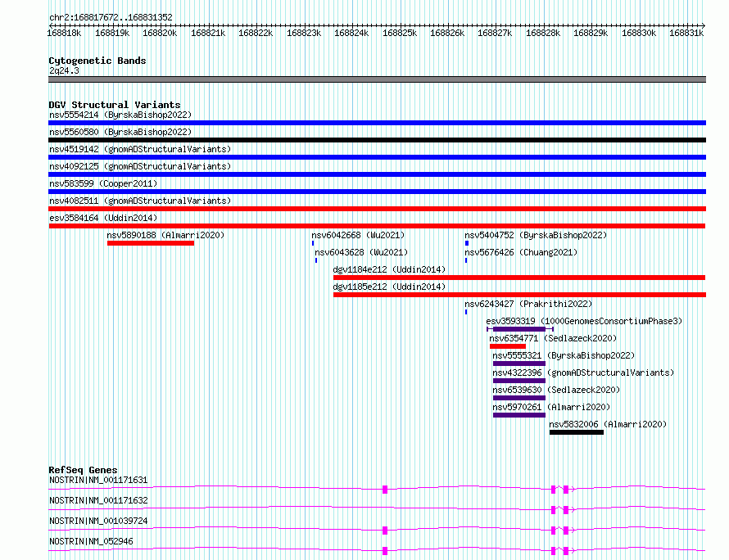The width and height of the screenshot is (729, 560).
Task: Click nsv6354771 (Sedlazeck2020) label
Action: [x=553, y=338]
